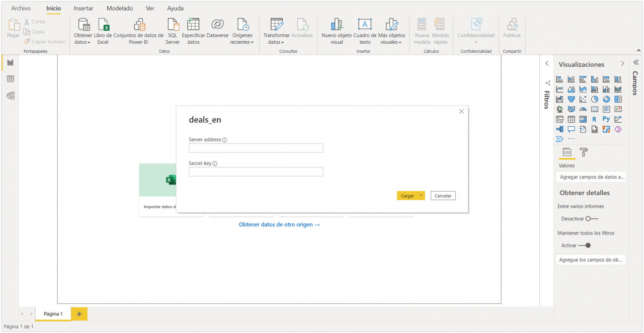Image resolution: width=644 pixels, height=333 pixels.
Task: Click Agregar campos de datos well
Action: pyautogui.click(x=591, y=177)
